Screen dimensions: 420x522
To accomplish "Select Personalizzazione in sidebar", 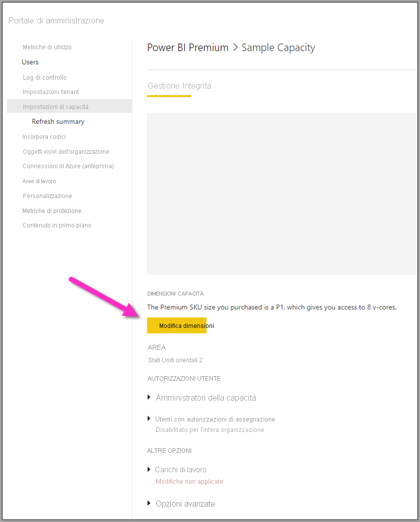I will [x=47, y=196].
